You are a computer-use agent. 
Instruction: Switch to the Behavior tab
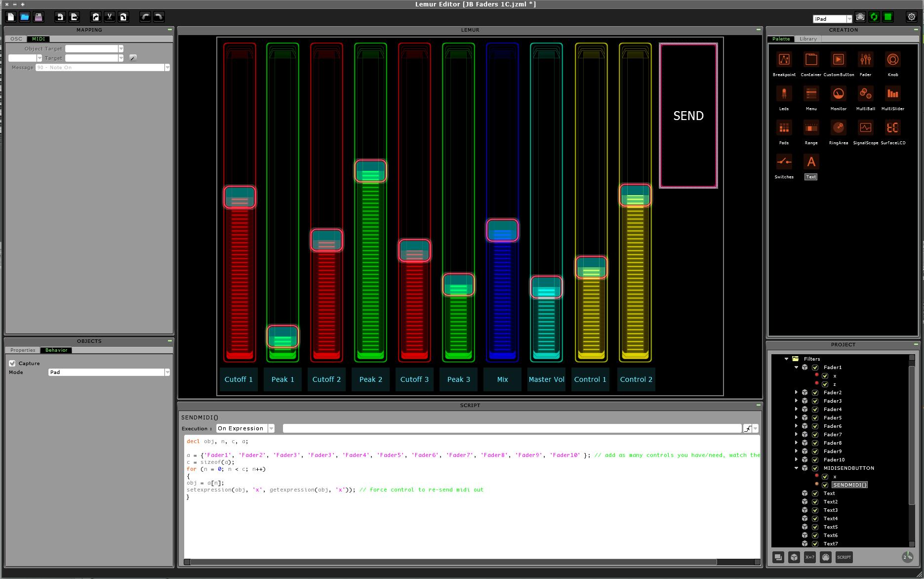click(56, 350)
